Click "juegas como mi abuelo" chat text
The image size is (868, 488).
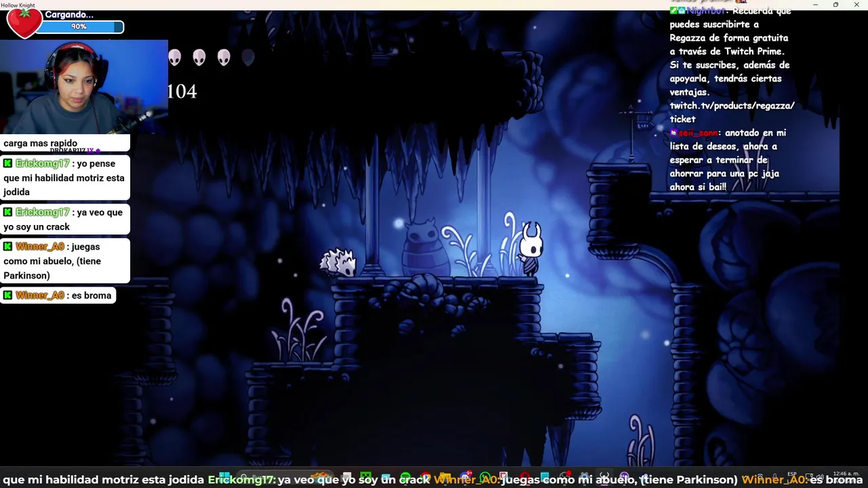pos(52,261)
